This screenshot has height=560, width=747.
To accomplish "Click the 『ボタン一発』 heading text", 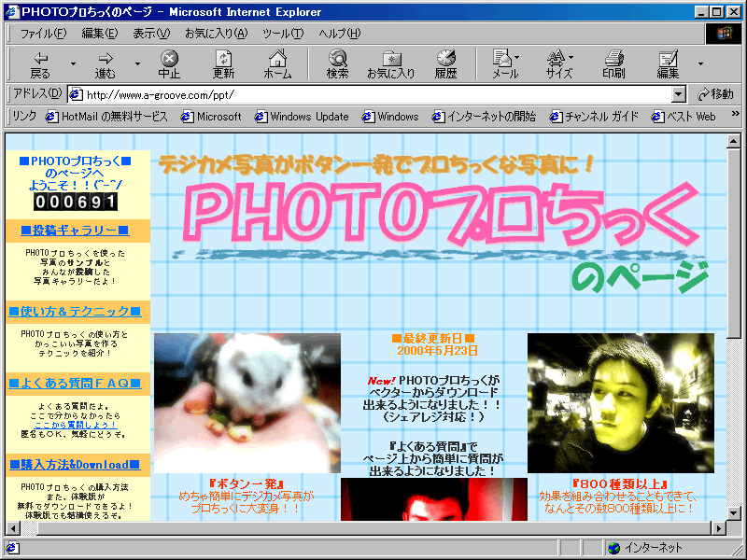I will coord(247,483).
